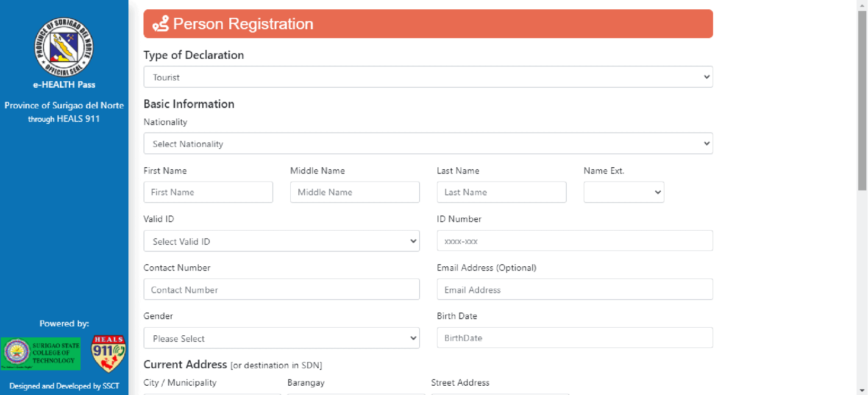
Task: Click the Province of Surigao del Norte seal
Action: [x=64, y=47]
